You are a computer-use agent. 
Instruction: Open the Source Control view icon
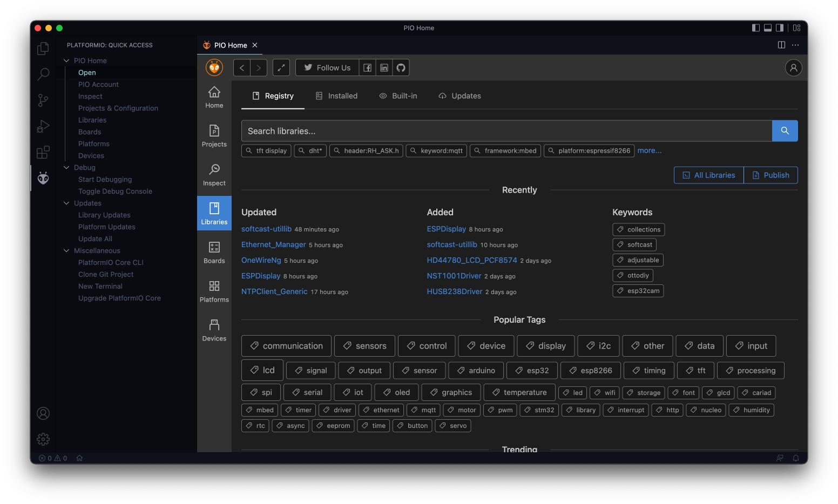[x=43, y=100]
